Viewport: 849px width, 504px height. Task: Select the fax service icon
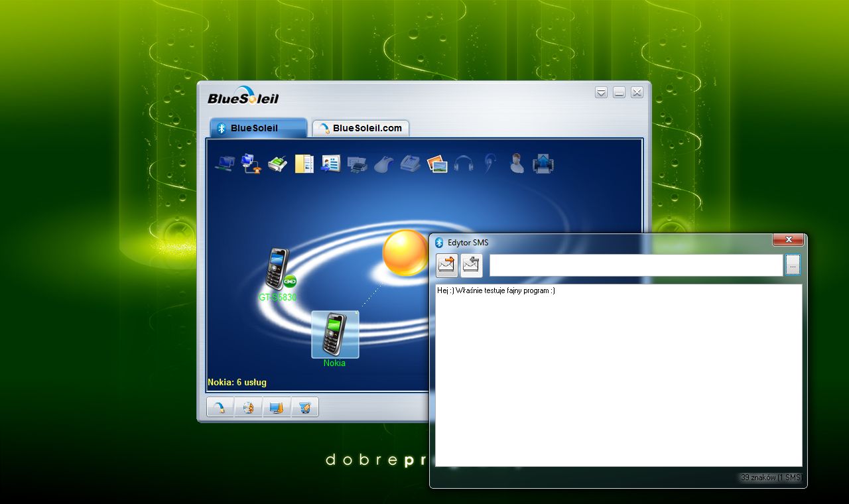tap(411, 163)
